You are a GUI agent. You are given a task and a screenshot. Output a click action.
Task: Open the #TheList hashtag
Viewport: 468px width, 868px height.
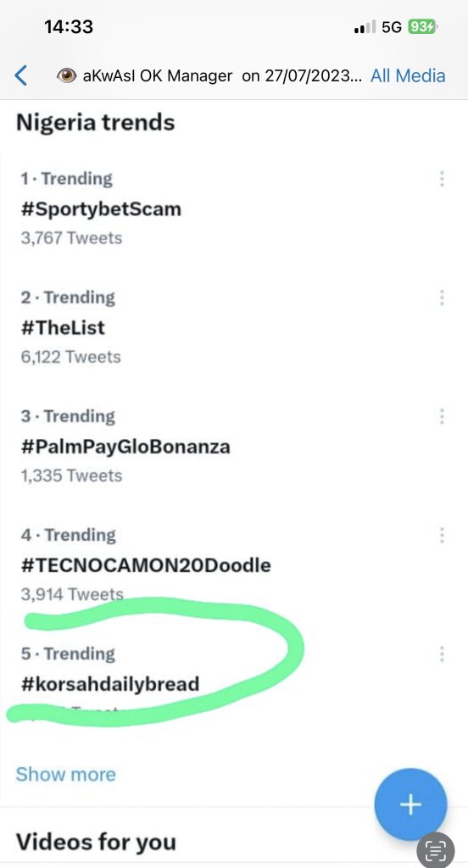(63, 328)
